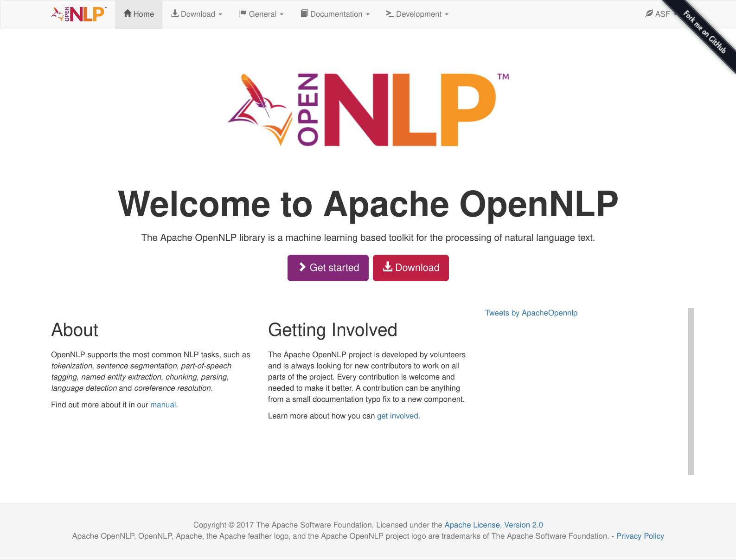
Task: Click the large OpenNLP hero logo
Action: 368,109
